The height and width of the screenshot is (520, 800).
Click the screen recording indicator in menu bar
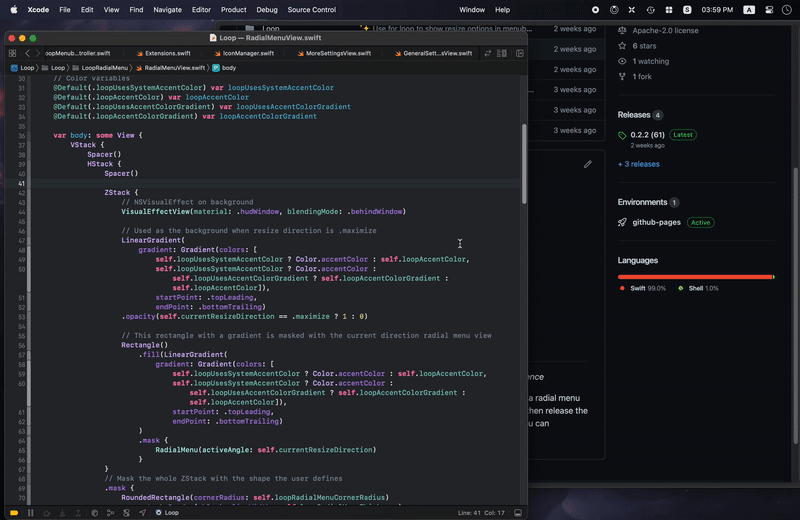[x=595, y=10]
